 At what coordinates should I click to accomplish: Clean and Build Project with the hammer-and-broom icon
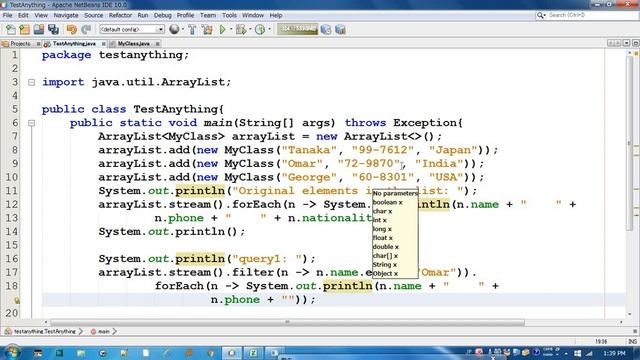point(207,29)
